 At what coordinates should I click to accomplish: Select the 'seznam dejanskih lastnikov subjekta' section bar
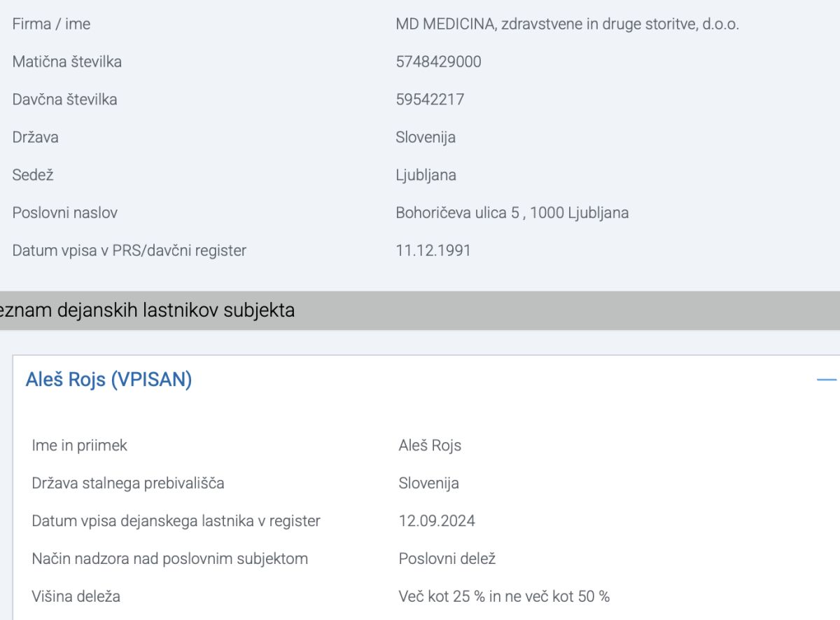click(420, 310)
